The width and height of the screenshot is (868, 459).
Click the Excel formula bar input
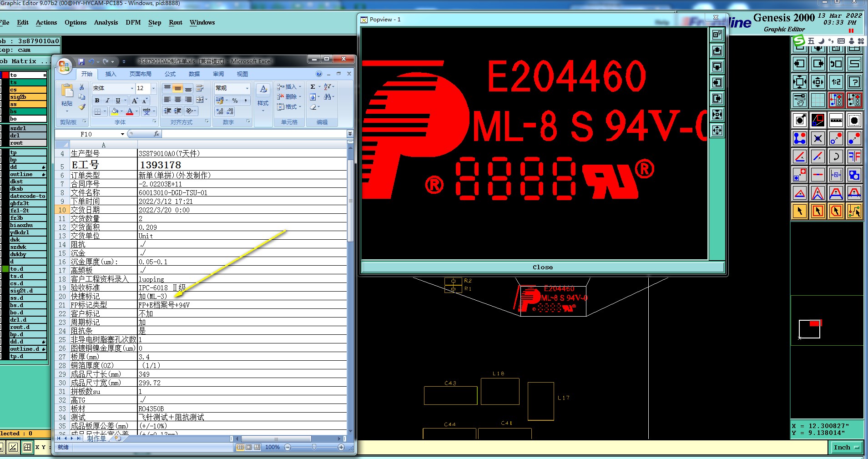[x=254, y=134]
